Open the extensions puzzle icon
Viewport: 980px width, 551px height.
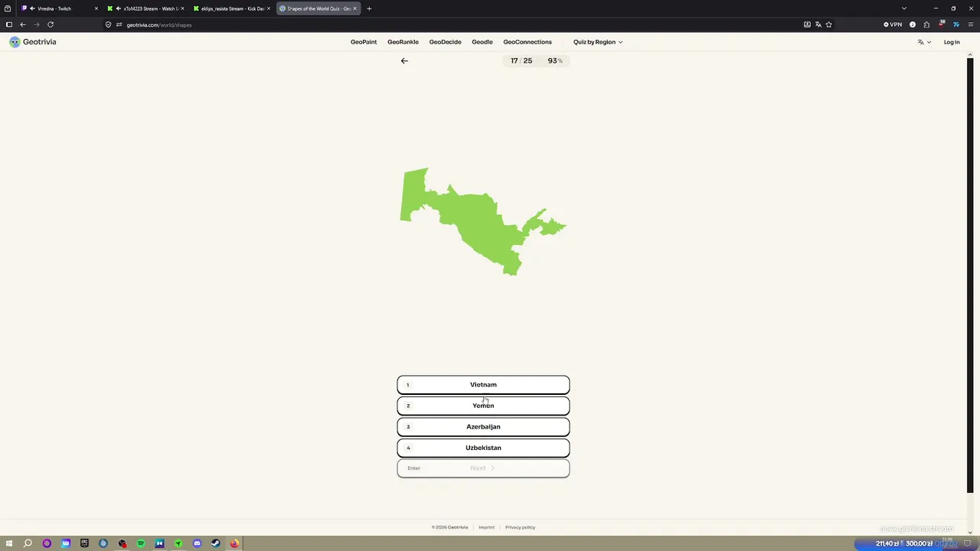pos(926,24)
